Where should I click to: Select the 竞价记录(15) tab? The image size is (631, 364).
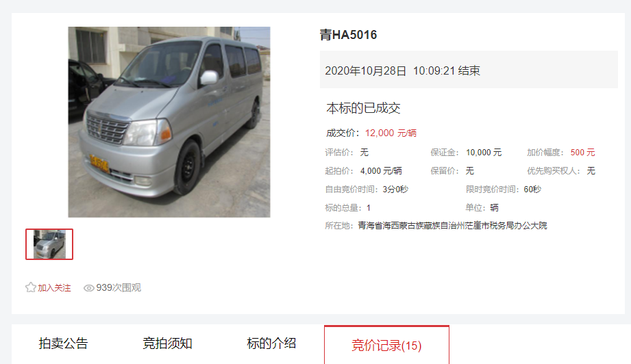(x=386, y=345)
